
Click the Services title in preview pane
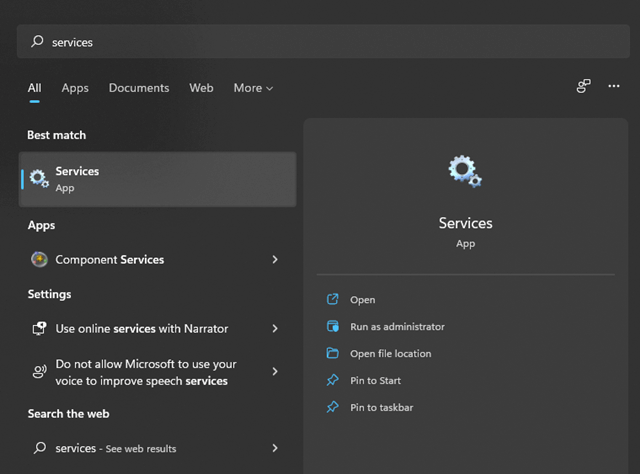[465, 223]
